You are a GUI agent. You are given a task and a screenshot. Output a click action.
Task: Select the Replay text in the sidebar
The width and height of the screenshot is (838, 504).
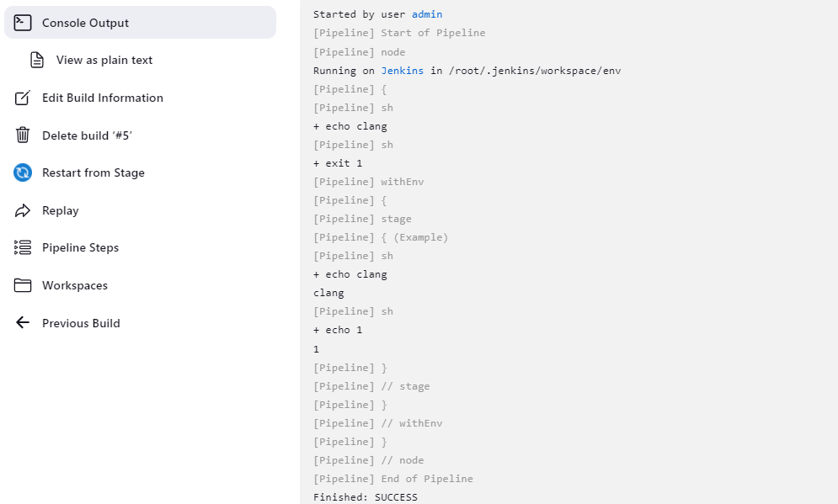coord(61,210)
